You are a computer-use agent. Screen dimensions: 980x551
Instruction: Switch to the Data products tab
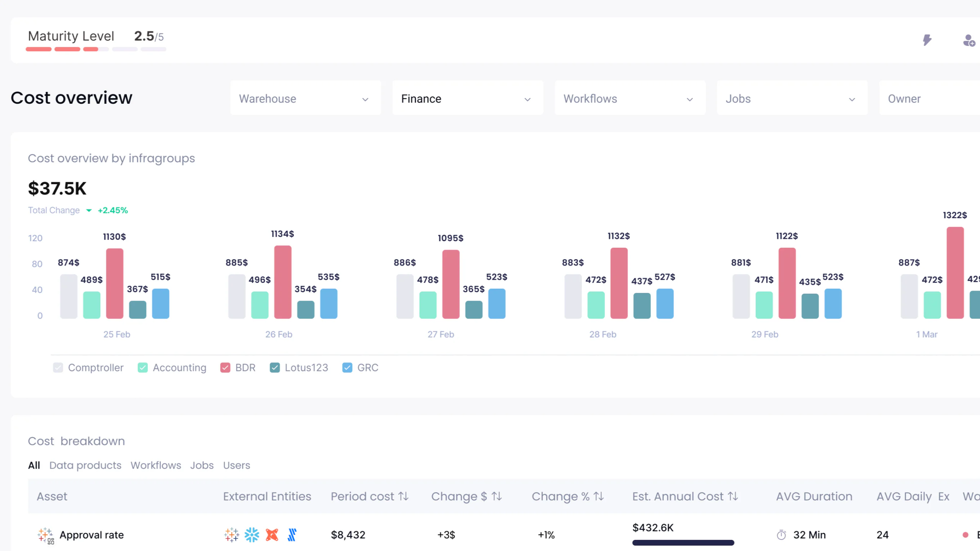tap(85, 465)
